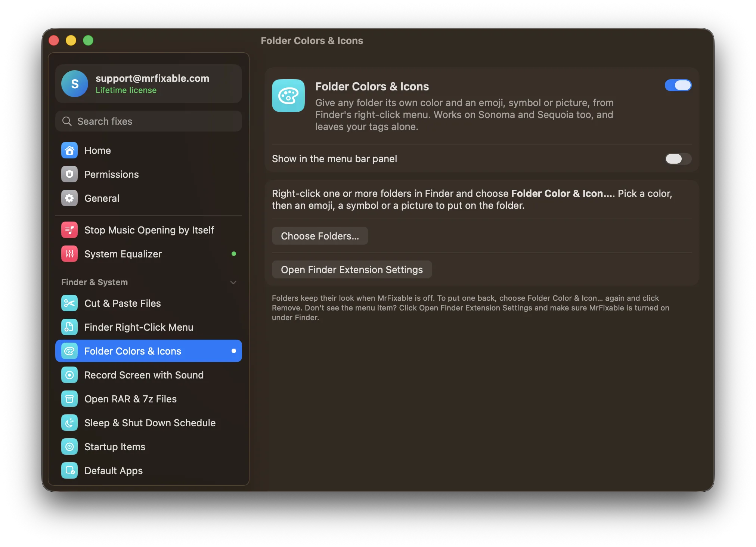Click the Finder Right-Click Menu document icon
Screen dimensions: 756x547
click(69, 327)
